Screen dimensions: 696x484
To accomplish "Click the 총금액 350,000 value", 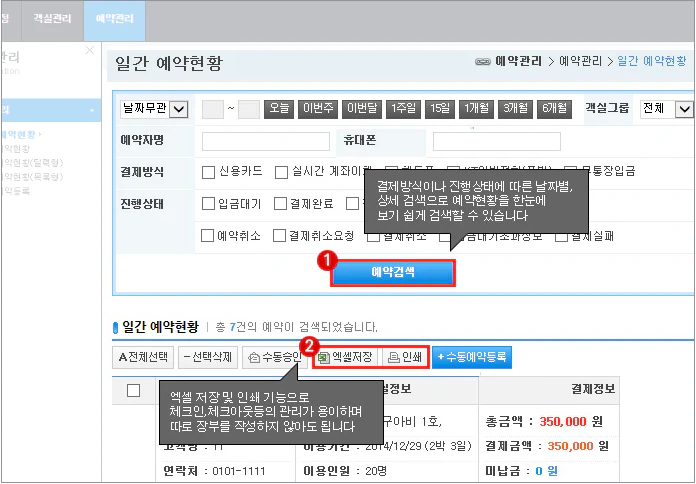I will point(563,421).
